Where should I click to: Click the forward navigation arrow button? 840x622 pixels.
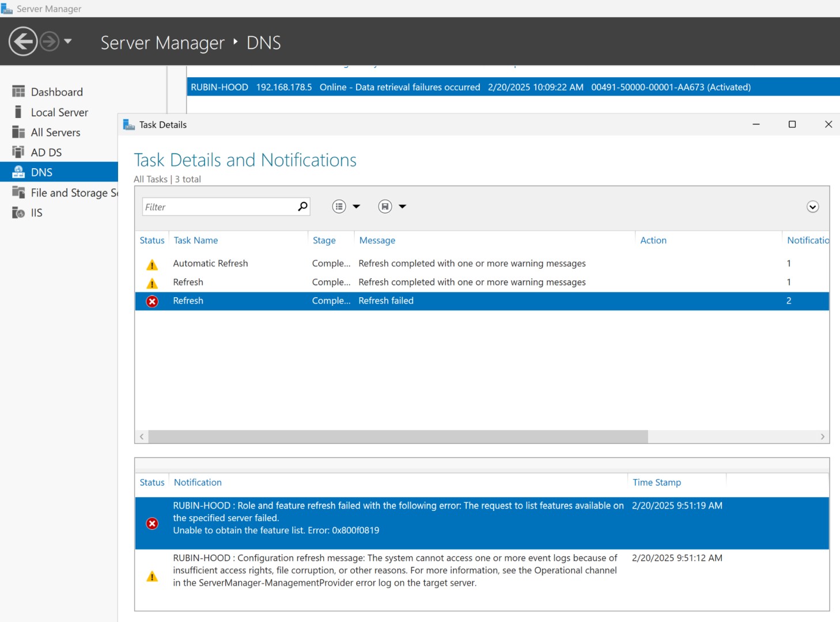50,41
